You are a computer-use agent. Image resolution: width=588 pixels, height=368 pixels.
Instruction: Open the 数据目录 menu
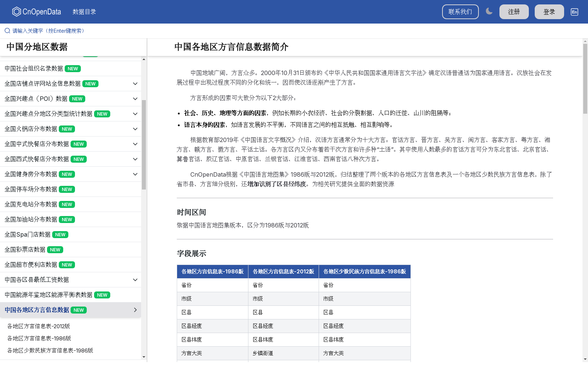pyautogui.click(x=84, y=12)
